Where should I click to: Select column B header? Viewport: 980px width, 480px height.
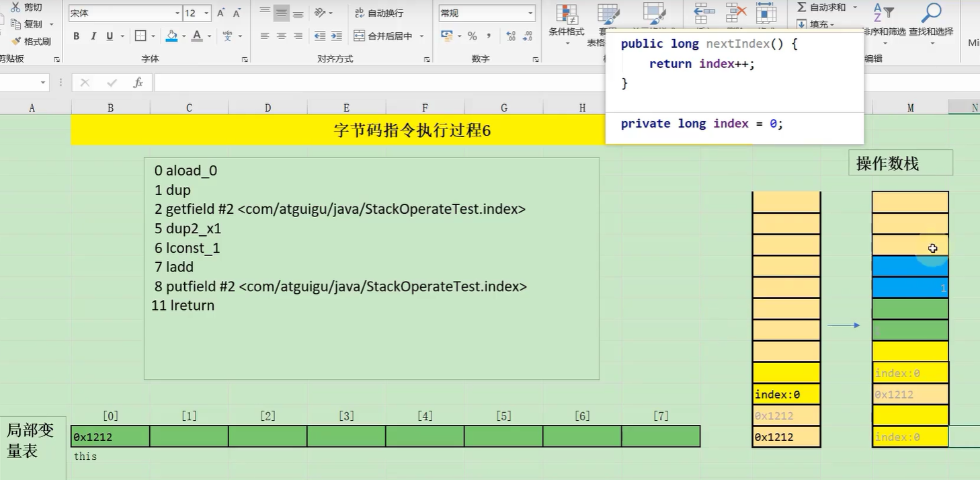pos(110,108)
